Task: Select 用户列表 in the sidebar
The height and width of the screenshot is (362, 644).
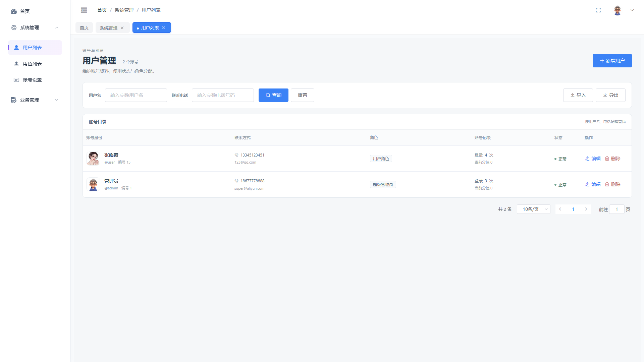Action: coord(35,48)
